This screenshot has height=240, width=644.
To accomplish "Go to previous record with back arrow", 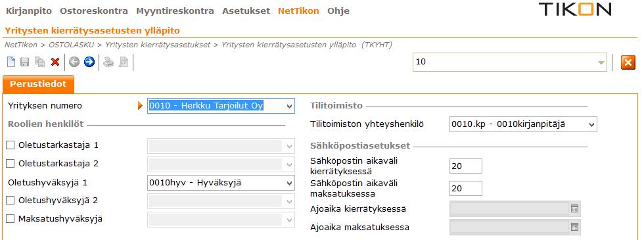I will coord(74,62).
